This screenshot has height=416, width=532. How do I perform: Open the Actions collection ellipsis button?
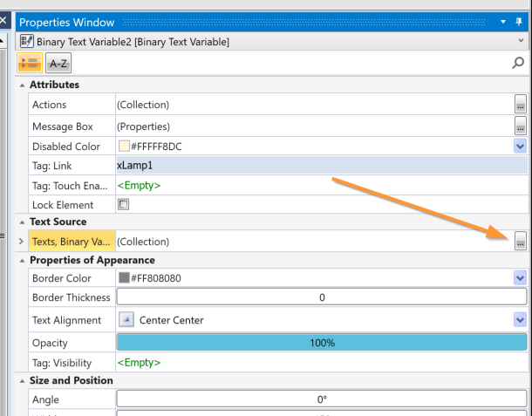point(520,105)
